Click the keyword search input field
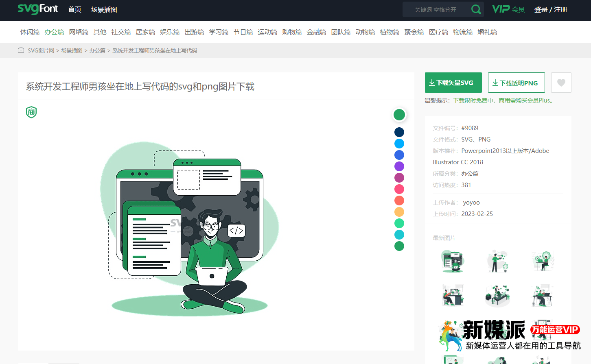 click(x=436, y=9)
